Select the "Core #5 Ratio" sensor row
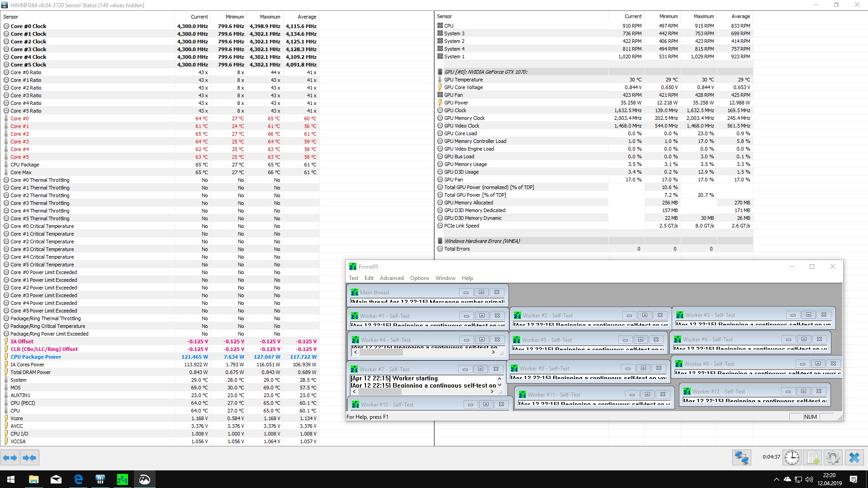Screen dimensions: 868x488 pyautogui.click(x=160, y=111)
